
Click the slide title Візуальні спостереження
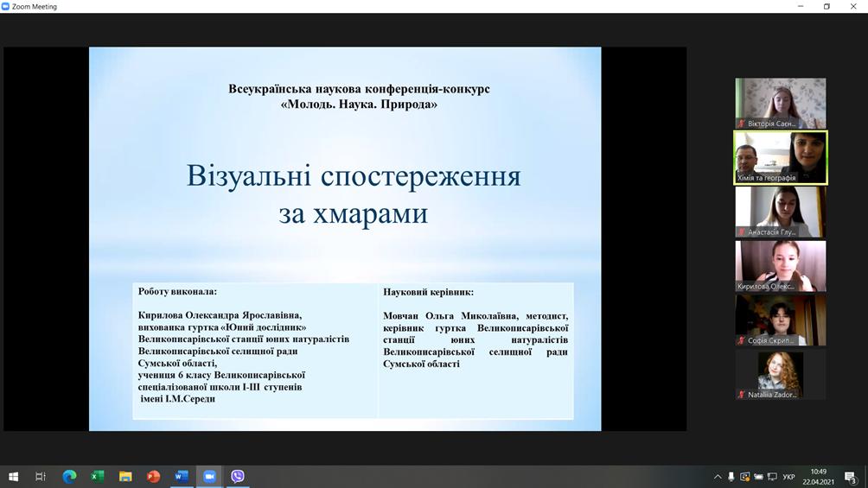[x=354, y=176]
